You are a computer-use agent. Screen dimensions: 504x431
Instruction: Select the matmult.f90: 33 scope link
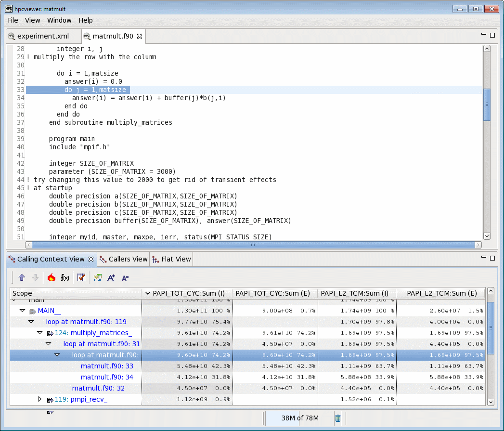[x=107, y=366]
